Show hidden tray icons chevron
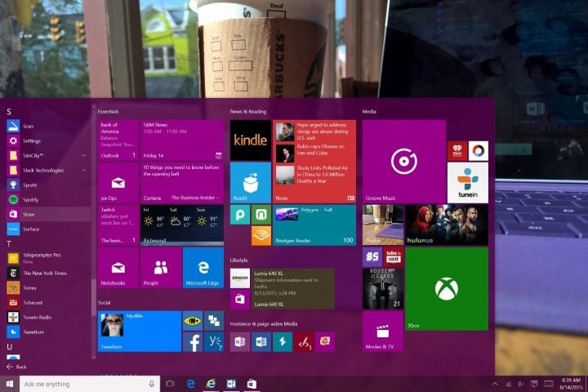This screenshot has width=588, height=392. pos(495,384)
